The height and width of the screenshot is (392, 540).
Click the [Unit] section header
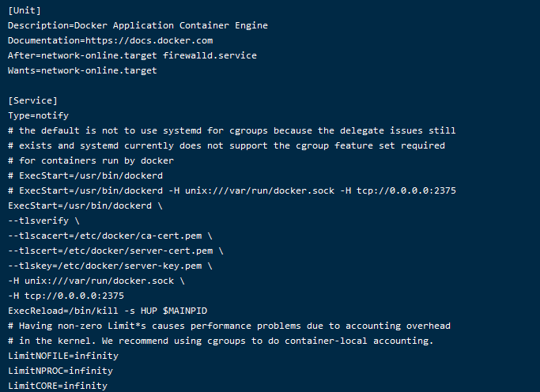coord(25,10)
